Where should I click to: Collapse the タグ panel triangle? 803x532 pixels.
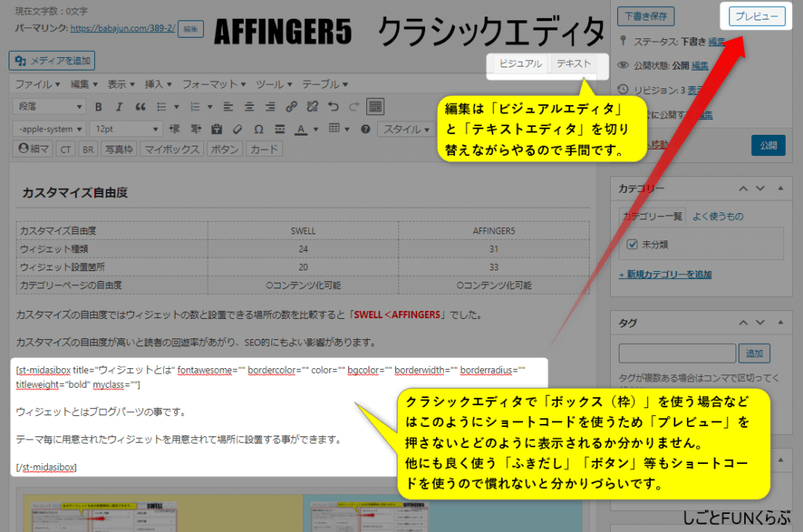780,322
